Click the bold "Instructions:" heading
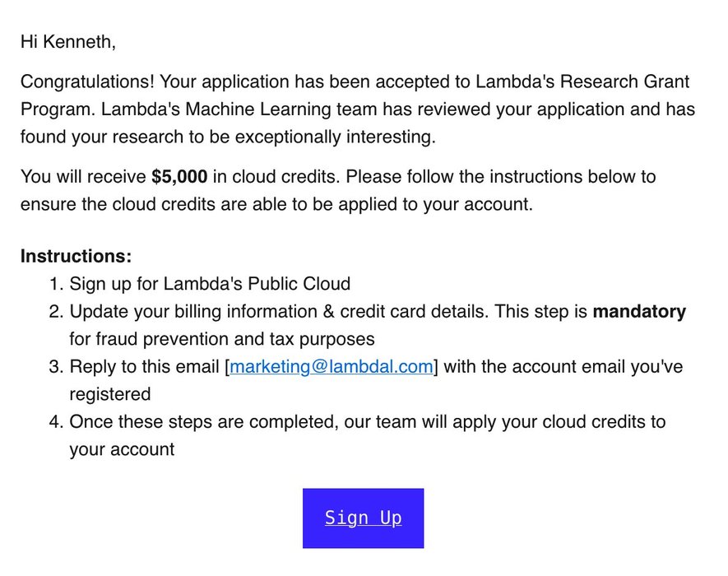This screenshot has height=576, width=728. [x=76, y=257]
